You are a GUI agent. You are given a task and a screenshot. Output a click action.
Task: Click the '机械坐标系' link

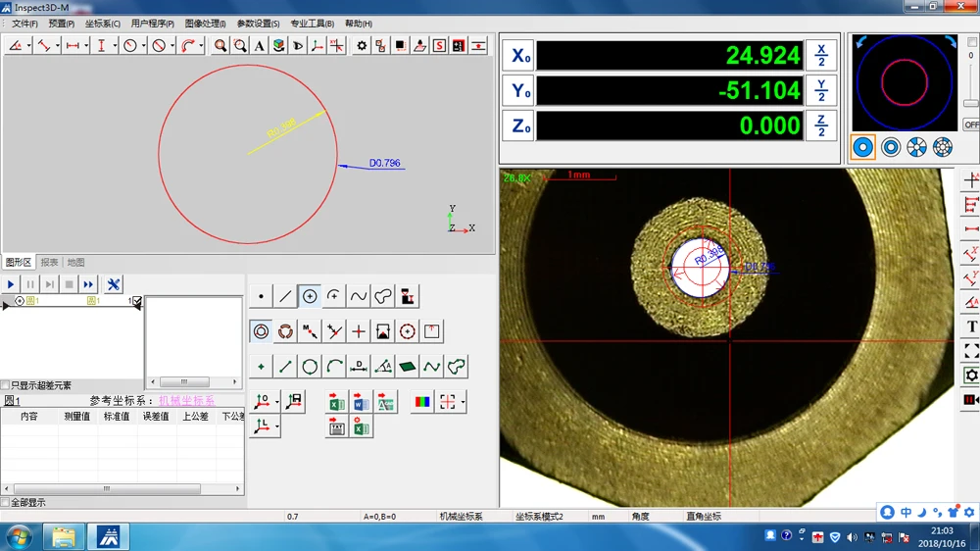coord(186,400)
